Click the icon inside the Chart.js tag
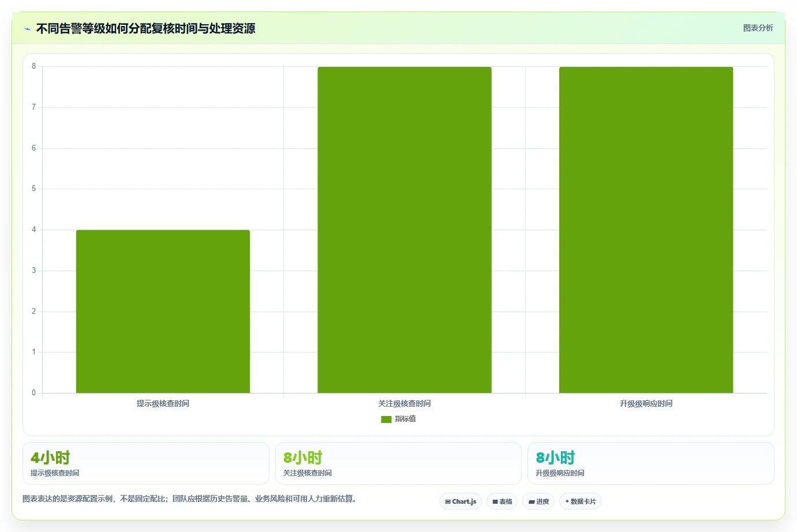 point(448,502)
